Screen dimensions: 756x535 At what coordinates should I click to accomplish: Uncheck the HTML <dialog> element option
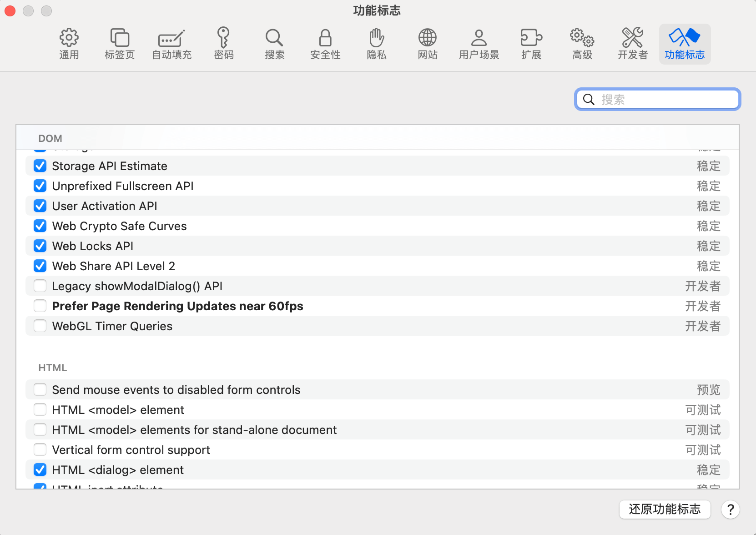(x=40, y=470)
